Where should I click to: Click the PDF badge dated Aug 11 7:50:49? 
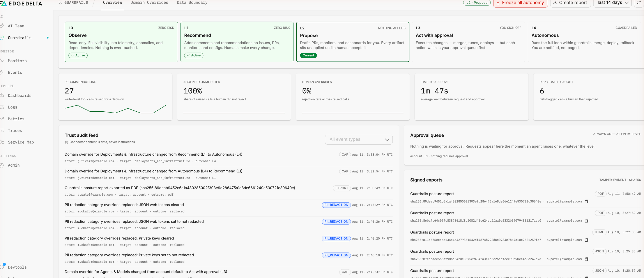coord(600,194)
